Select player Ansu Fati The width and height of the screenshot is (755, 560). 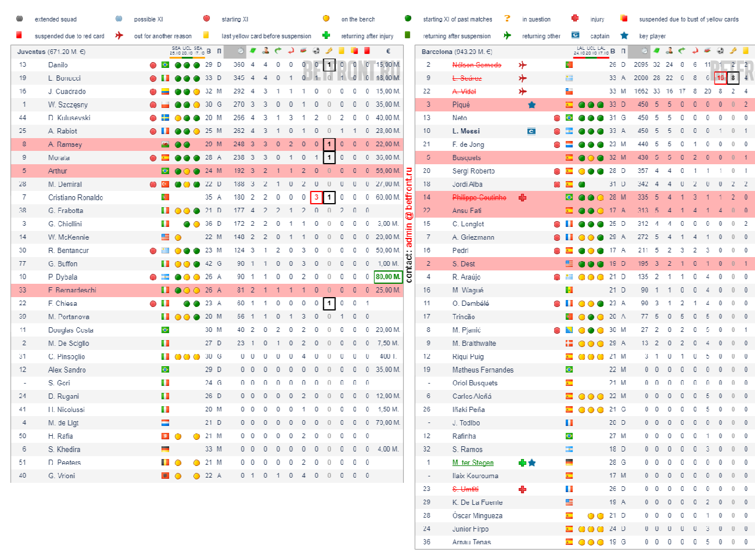pyautogui.click(x=467, y=211)
